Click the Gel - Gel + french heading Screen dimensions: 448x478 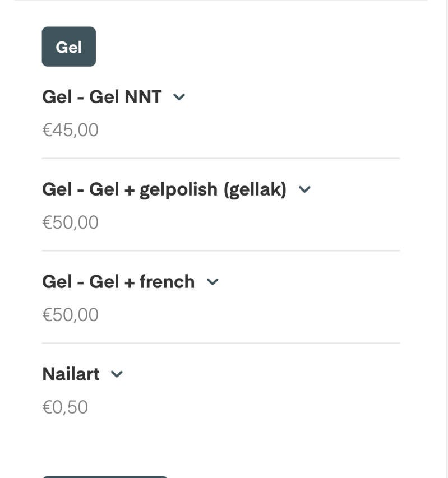click(118, 281)
